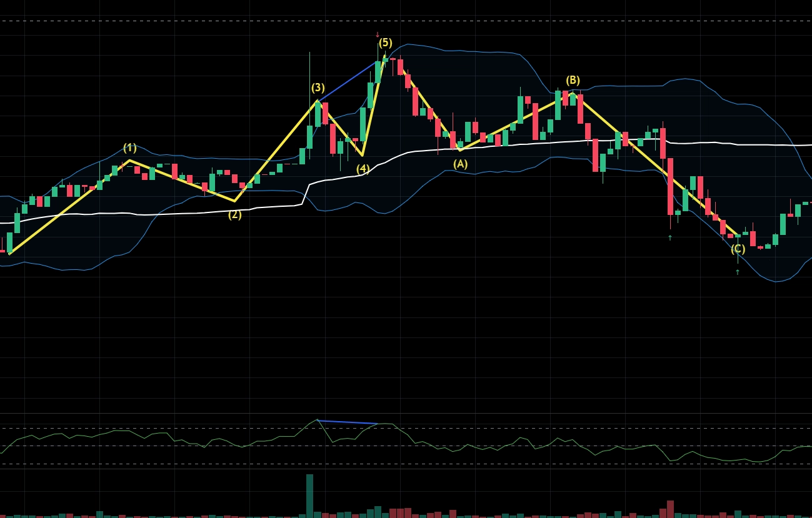Select the "(C)" corrective wave label

[x=738, y=249]
